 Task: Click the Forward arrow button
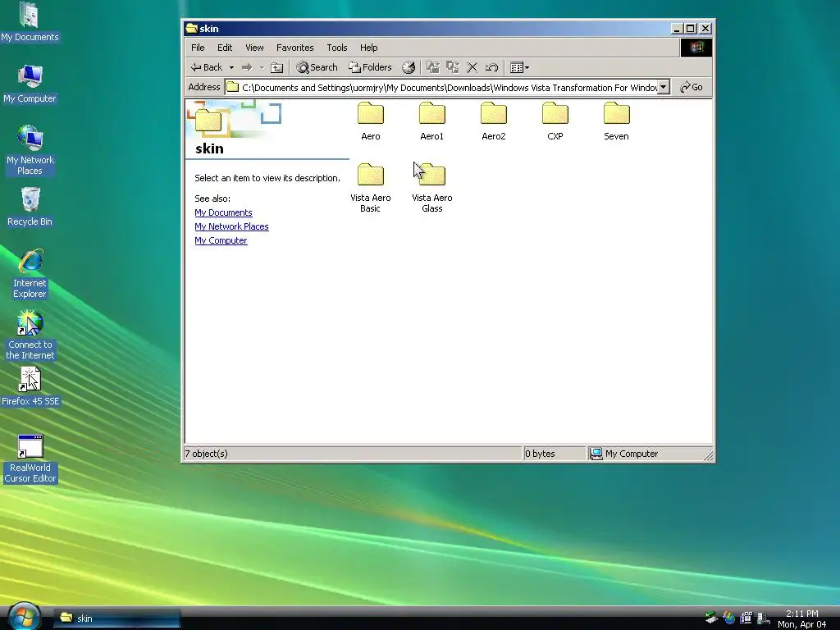(x=247, y=67)
